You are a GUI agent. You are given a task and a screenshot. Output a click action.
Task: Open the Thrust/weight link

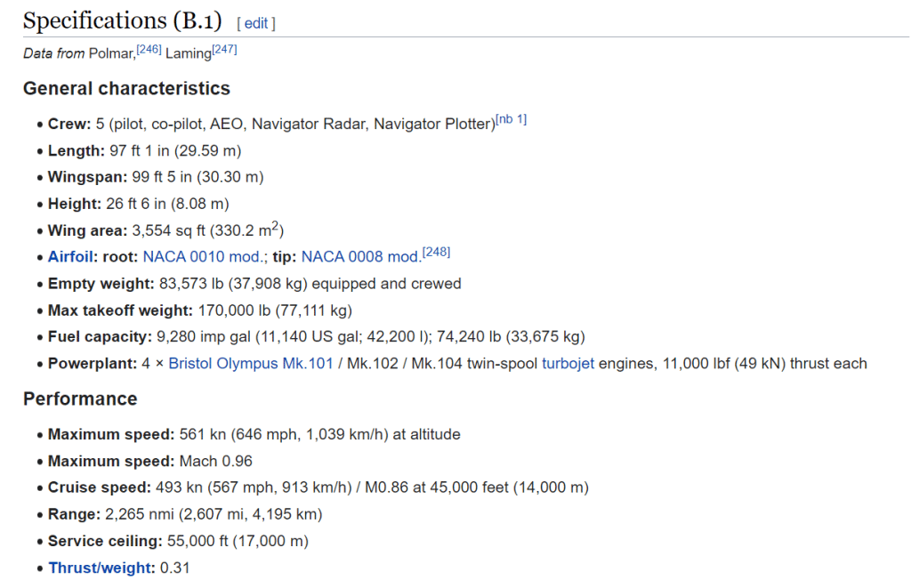[101, 568]
